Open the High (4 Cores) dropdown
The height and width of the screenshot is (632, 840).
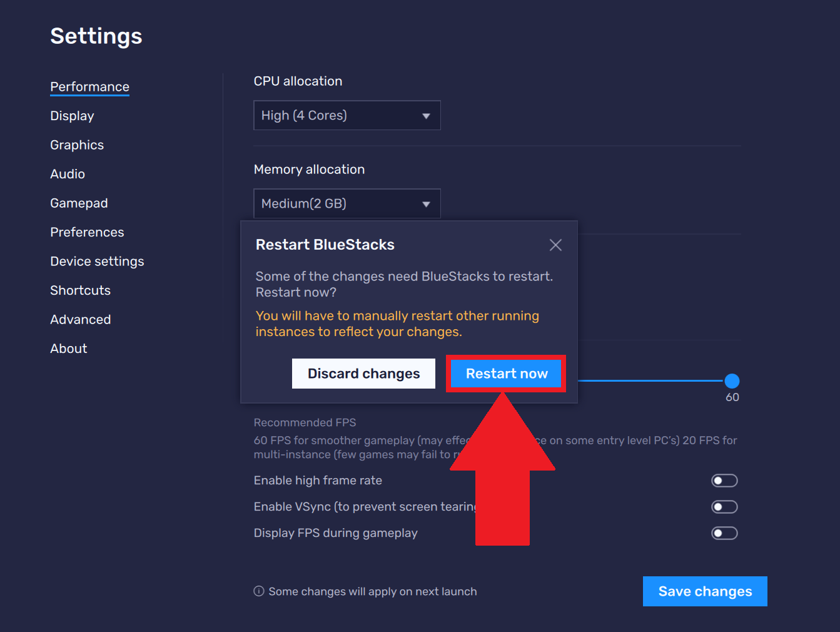tap(347, 115)
